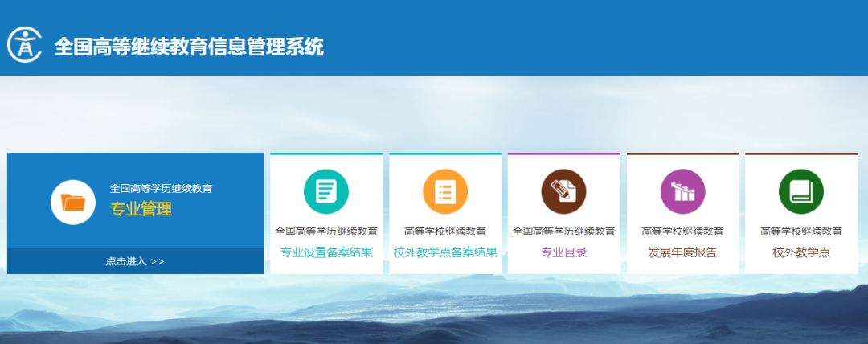Image resolution: width=868 pixels, height=344 pixels.
Task: Click the teal document icon for 专业设置备案结果
Action: pos(326,191)
